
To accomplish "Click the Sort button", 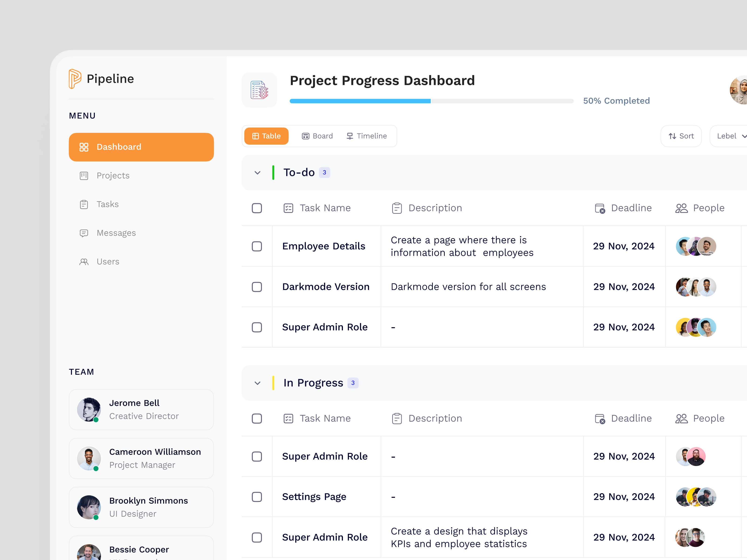I will tap(681, 136).
